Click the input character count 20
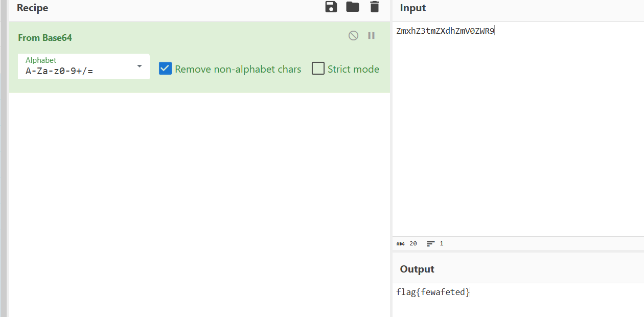 [413, 244]
